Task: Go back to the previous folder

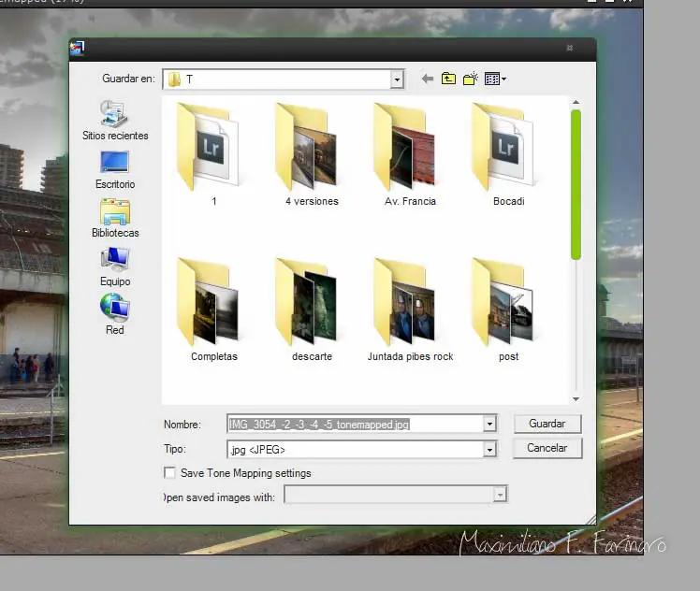Action: tap(428, 79)
